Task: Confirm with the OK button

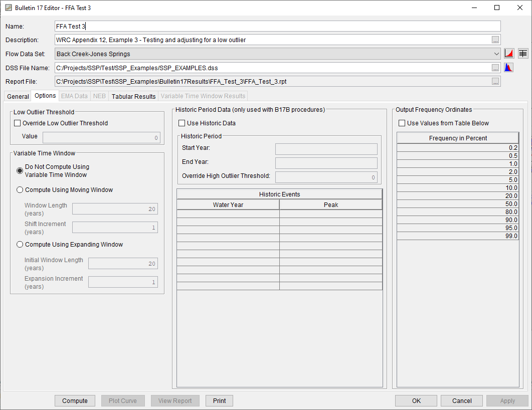Action: click(416, 401)
